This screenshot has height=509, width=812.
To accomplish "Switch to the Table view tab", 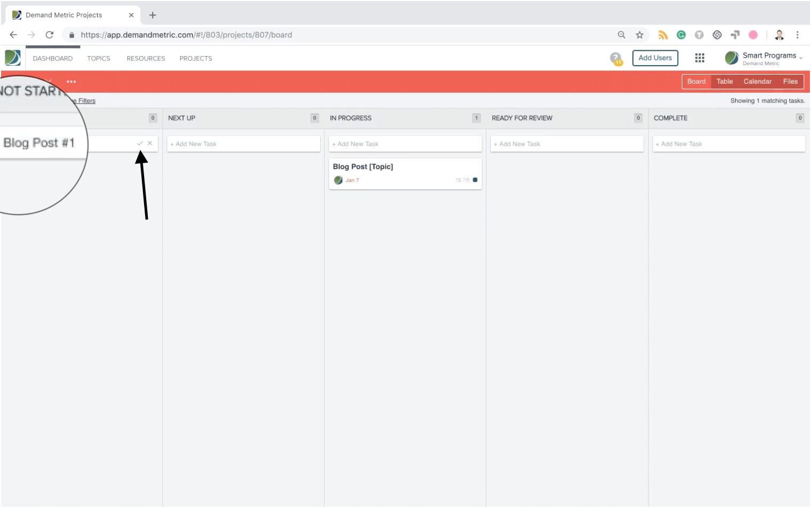I will click(x=725, y=82).
